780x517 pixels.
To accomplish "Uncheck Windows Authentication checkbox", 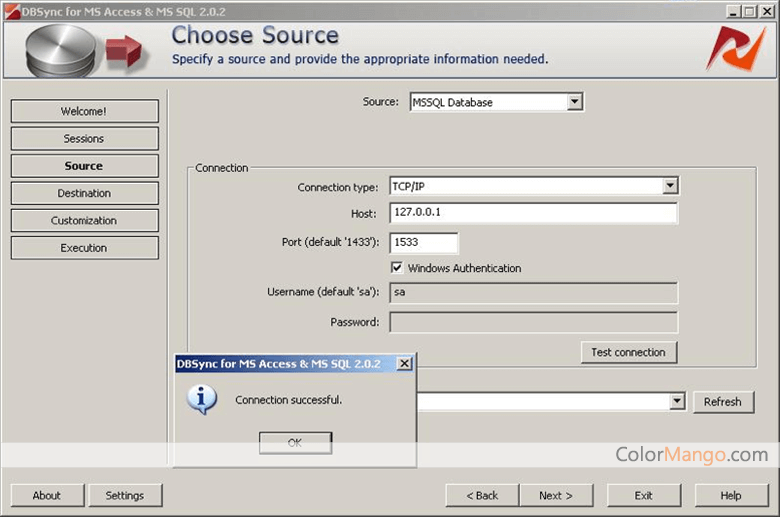I will coord(396,268).
